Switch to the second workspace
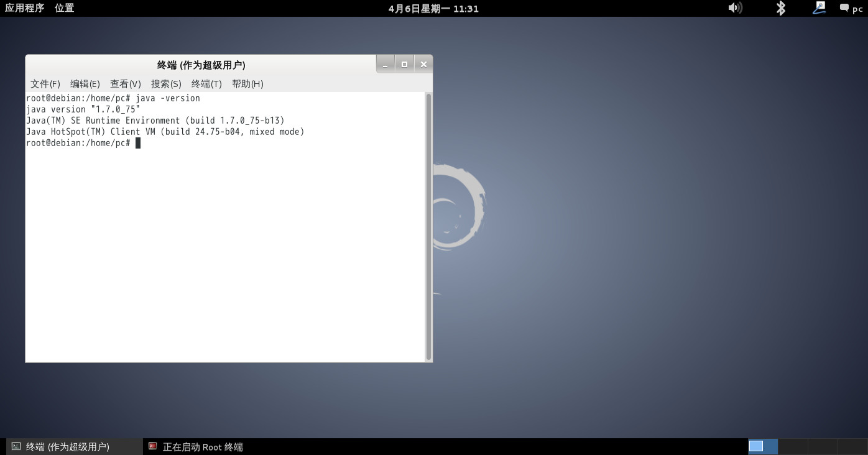The height and width of the screenshot is (455, 868). (x=793, y=446)
